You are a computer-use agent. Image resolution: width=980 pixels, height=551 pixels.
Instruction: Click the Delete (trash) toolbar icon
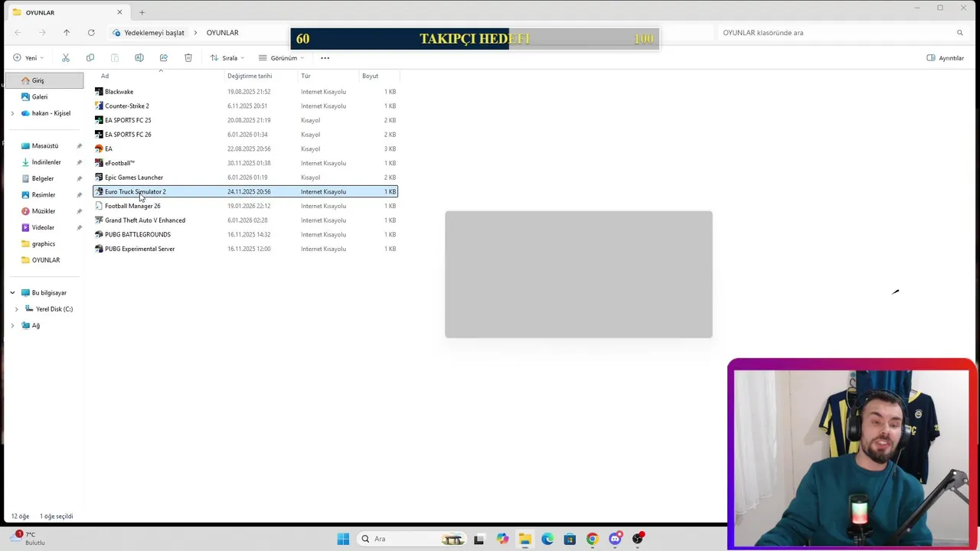click(x=188, y=58)
